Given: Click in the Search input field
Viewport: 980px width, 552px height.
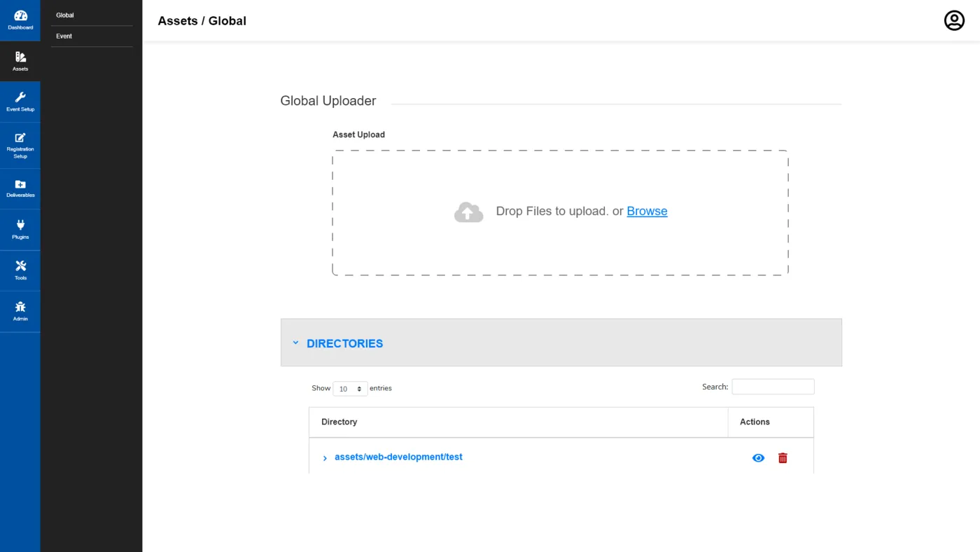Looking at the screenshot, I should [x=773, y=387].
